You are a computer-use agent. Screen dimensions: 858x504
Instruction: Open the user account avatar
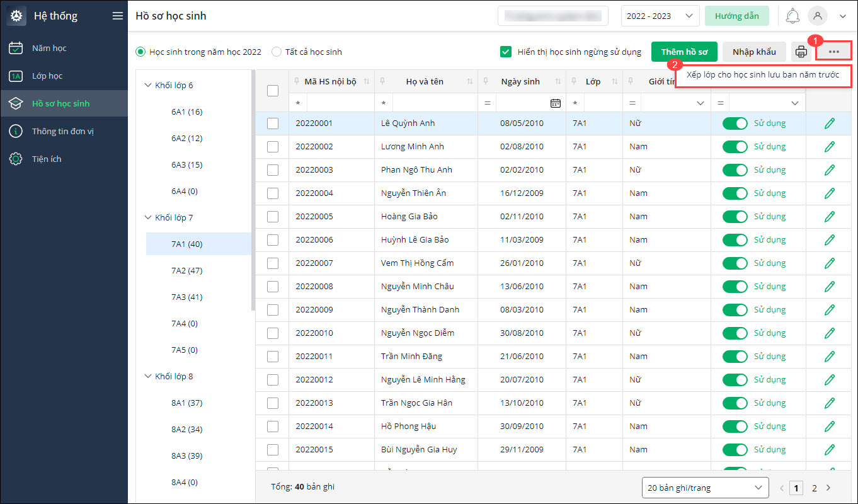tap(818, 16)
